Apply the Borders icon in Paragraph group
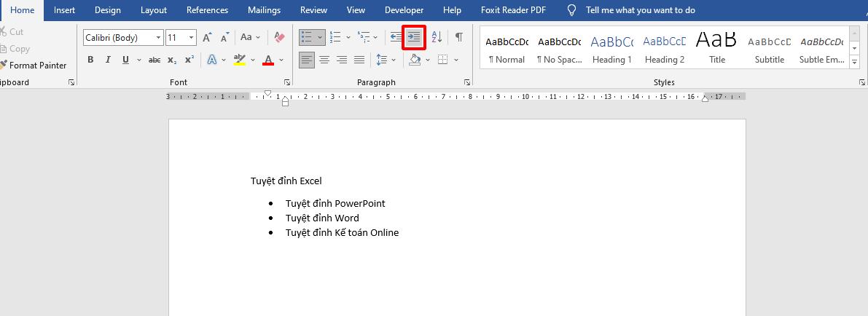 [x=442, y=60]
